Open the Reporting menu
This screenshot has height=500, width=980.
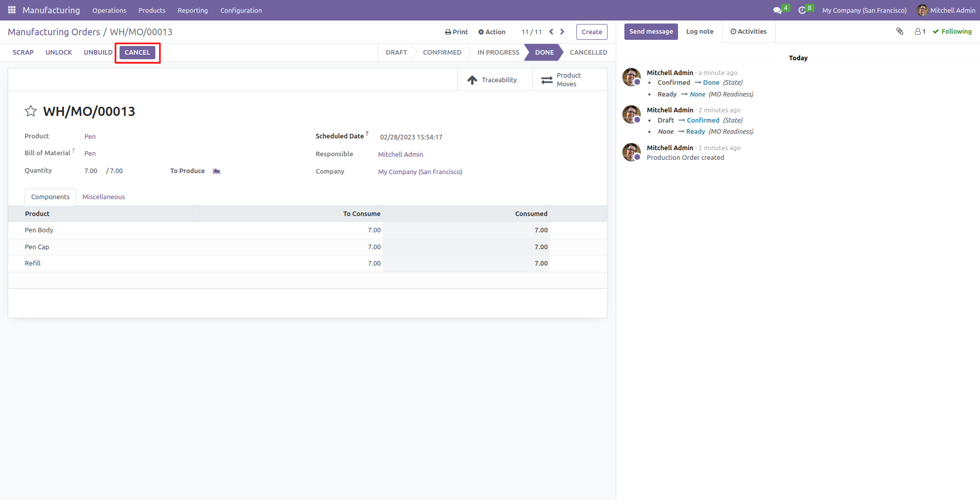point(193,10)
